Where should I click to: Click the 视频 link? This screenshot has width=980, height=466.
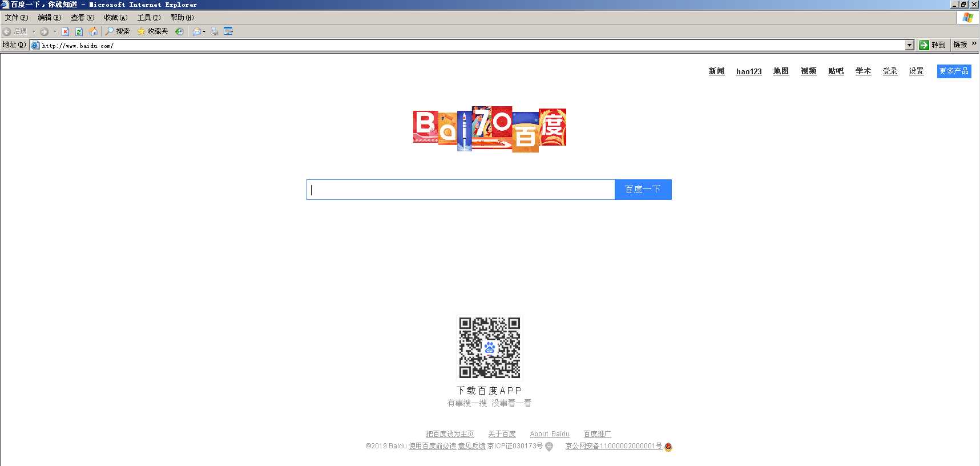point(808,71)
